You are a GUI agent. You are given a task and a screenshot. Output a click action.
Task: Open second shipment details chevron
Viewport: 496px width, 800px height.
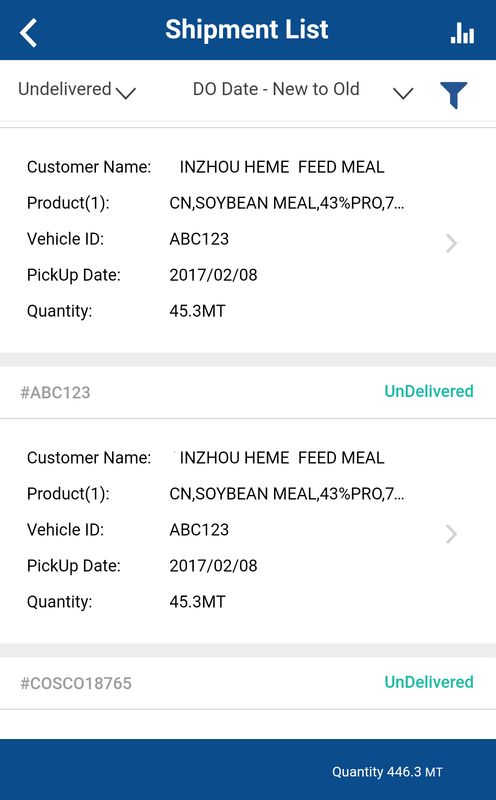(451, 534)
